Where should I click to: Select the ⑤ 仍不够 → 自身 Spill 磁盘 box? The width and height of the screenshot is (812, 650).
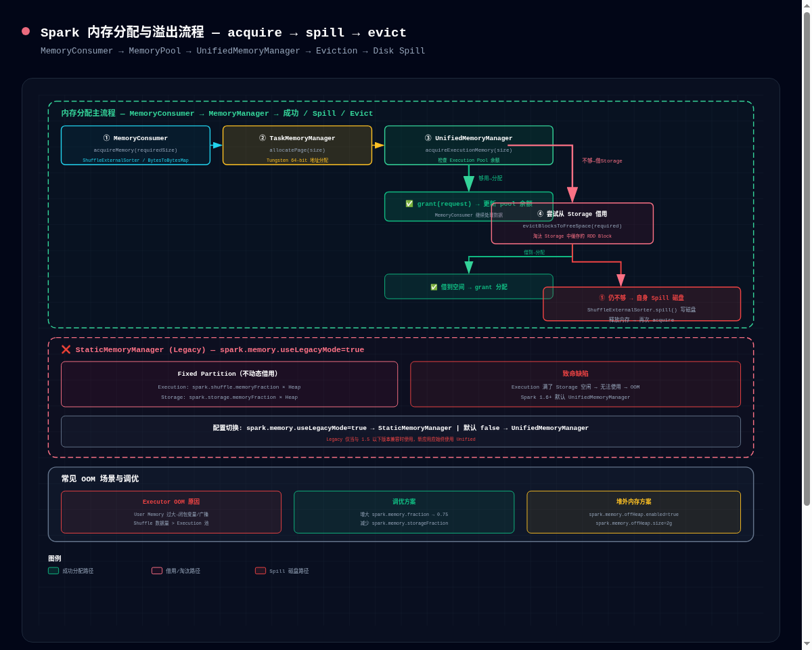(x=641, y=304)
